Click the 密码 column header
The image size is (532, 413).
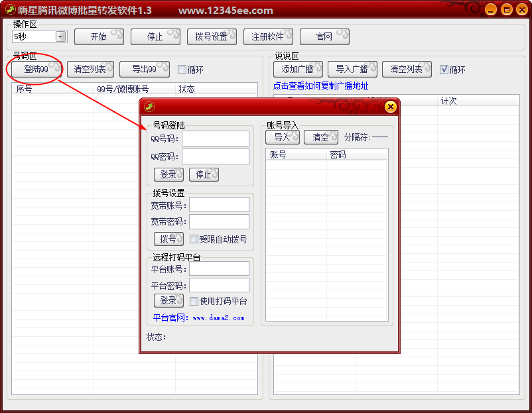click(x=357, y=154)
